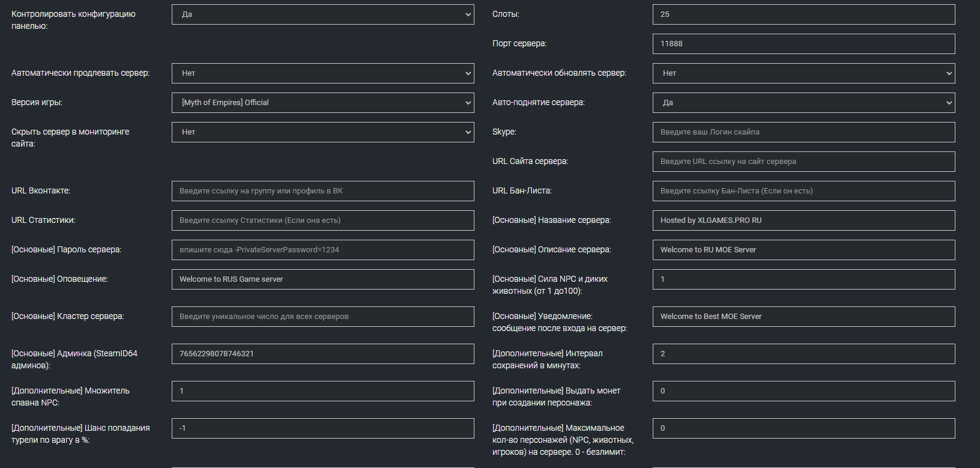Image resolution: width=980 pixels, height=468 pixels.
Task: Click the 'Слоты' input field
Action: [x=803, y=14]
